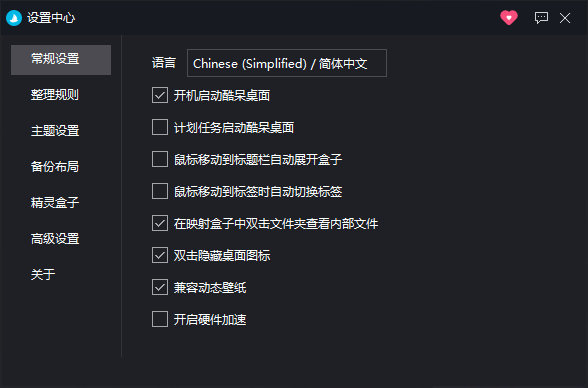Click the pink heart icon

pyautogui.click(x=509, y=18)
